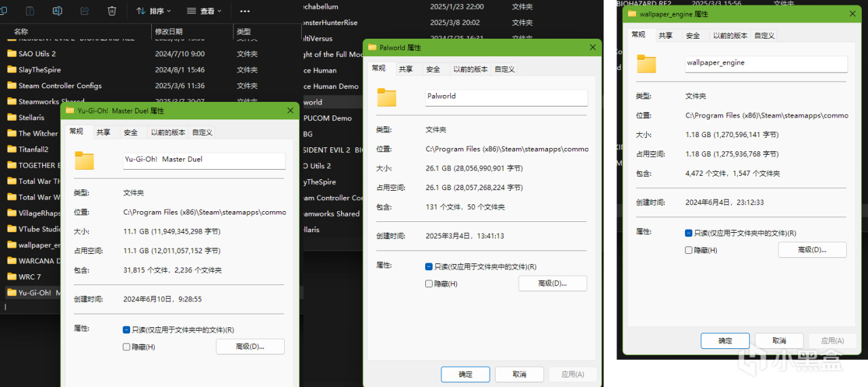Select 'ce Human Demo' row in middle Explorer

click(334, 86)
